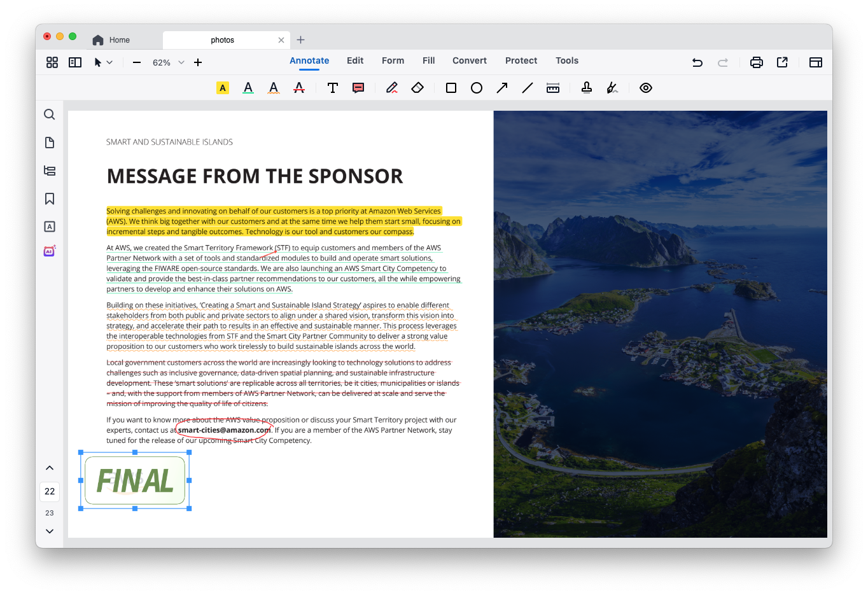Show page thumbnails panel

49,142
